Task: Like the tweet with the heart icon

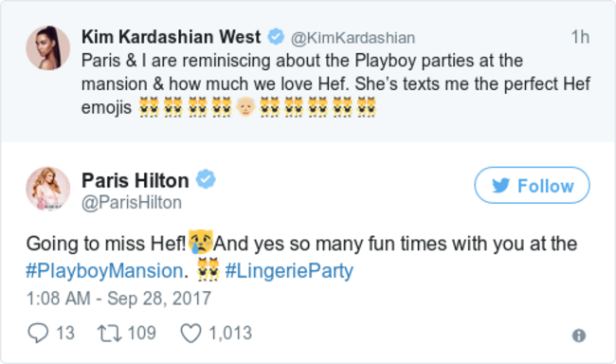Action: pyautogui.click(x=190, y=334)
